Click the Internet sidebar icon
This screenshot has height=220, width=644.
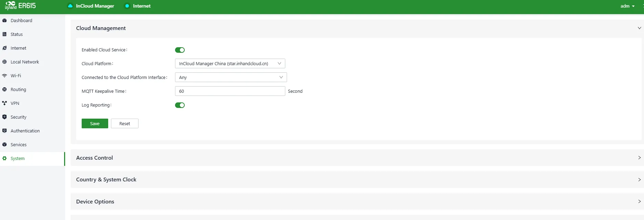[x=4, y=48]
